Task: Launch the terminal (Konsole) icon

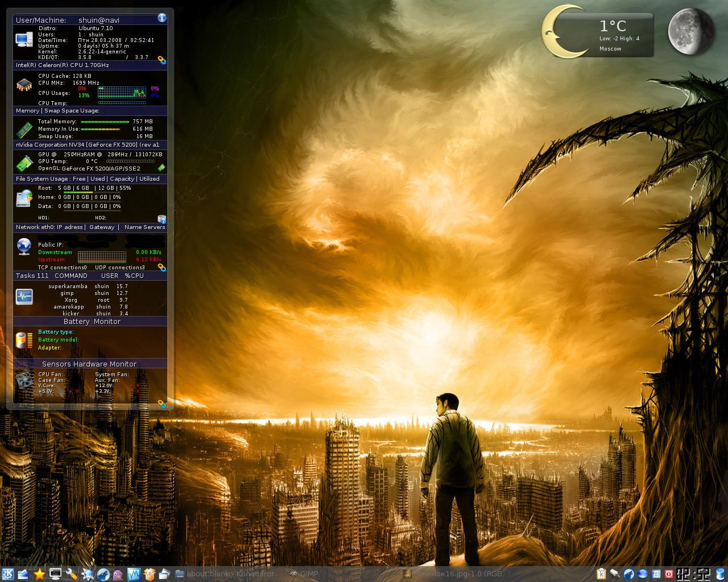Action: click(x=55, y=574)
